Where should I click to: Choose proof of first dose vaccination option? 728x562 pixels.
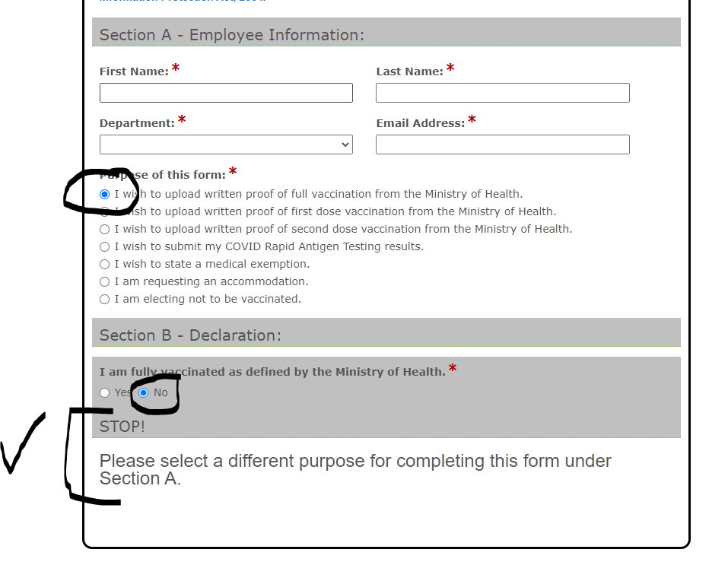pos(105,211)
